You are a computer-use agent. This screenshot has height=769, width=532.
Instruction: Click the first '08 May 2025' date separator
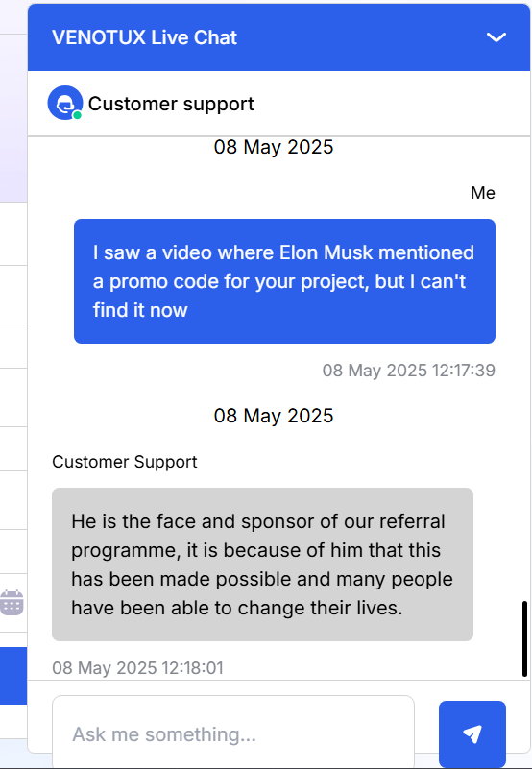(x=274, y=147)
